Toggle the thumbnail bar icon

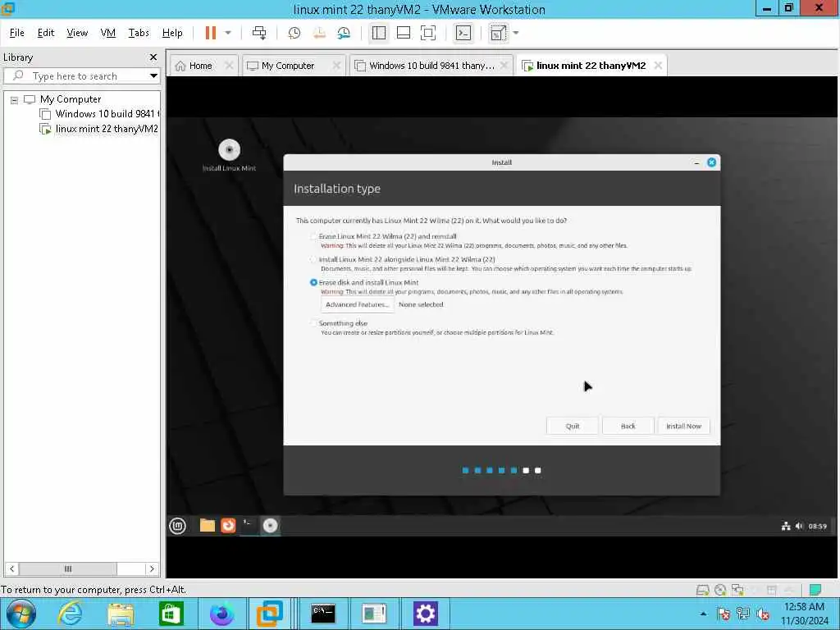click(404, 33)
